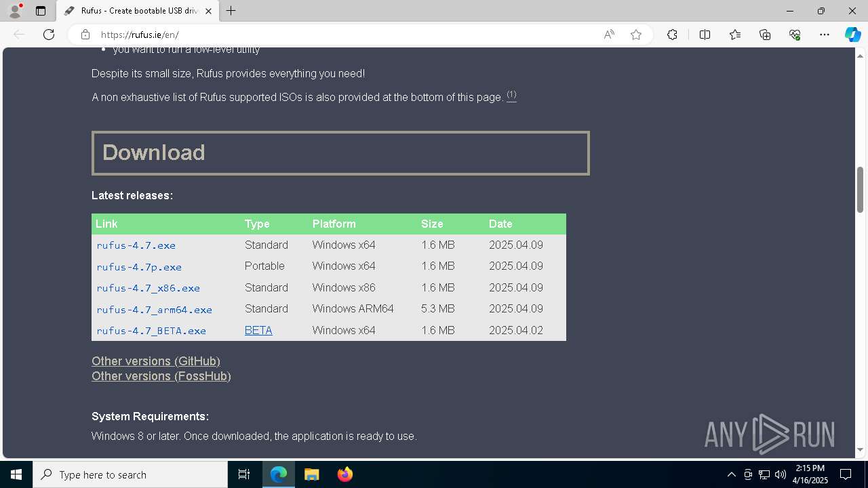This screenshot has width=868, height=488.
Task: Open the Edge profile icon
Action: (14, 11)
